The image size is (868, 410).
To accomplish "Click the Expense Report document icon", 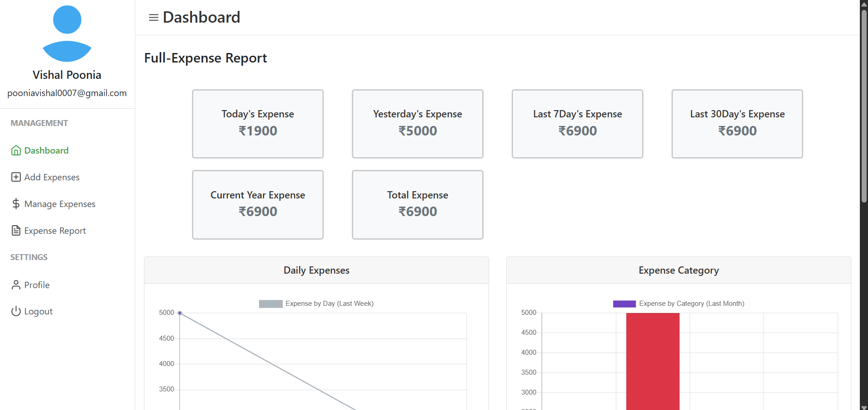I will pyautogui.click(x=16, y=231).
